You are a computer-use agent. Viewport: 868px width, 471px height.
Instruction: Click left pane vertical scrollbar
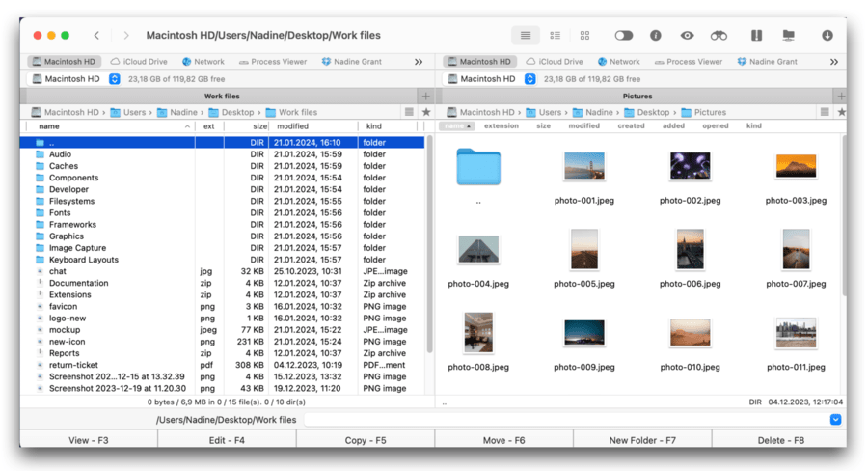[x=429, y=244]
